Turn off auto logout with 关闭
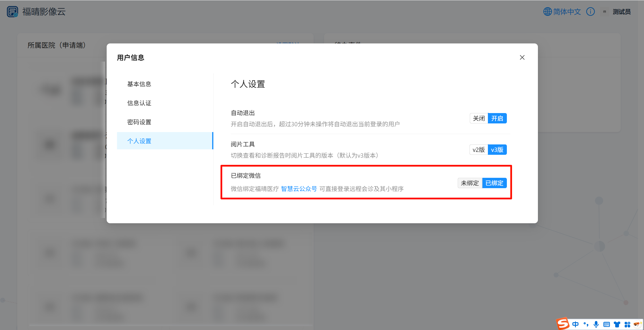This screenshot has width=644, height=330. coord(479,118)
